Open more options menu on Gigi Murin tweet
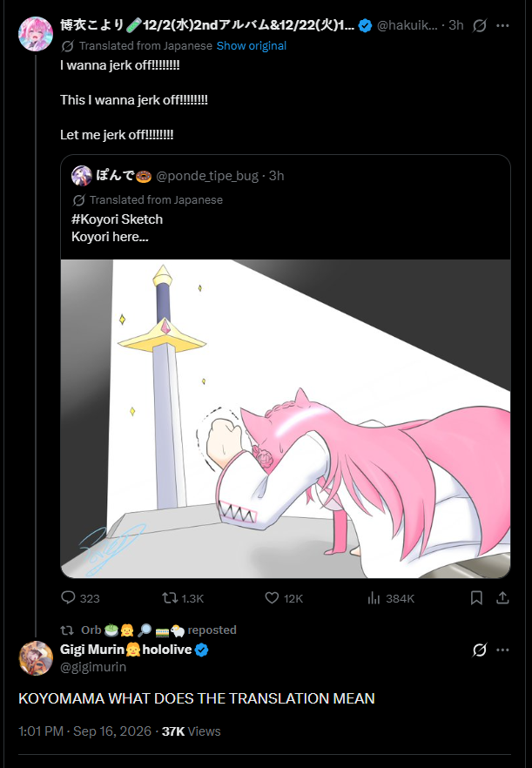The image size is (532, 768). (502, 650)
